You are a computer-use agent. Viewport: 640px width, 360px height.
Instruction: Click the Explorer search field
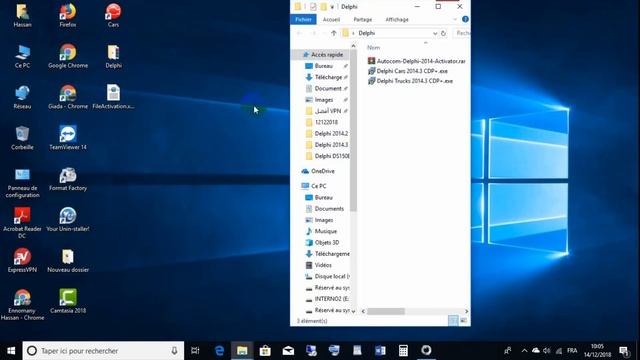point(462,33)
